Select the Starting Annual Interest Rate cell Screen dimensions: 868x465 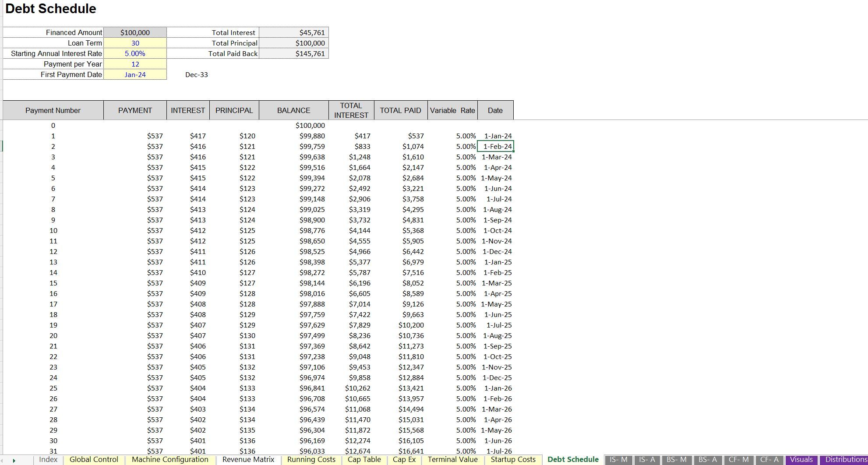(135, 53)
